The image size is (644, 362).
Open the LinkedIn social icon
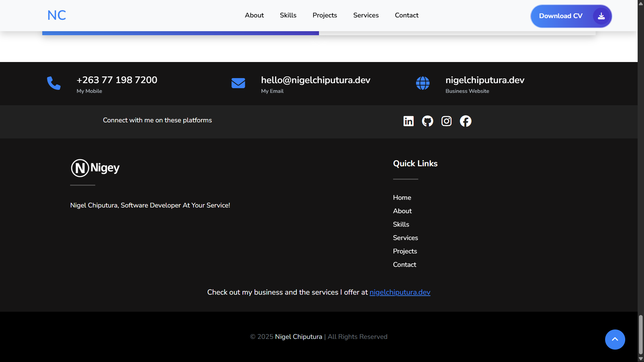[x=408, y=121]
